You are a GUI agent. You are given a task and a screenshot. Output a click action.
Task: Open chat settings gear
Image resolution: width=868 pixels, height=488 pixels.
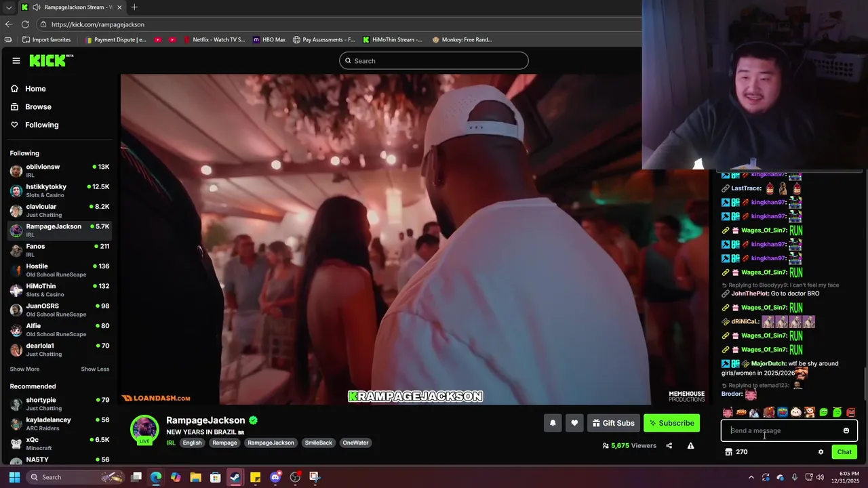point(821,452)
